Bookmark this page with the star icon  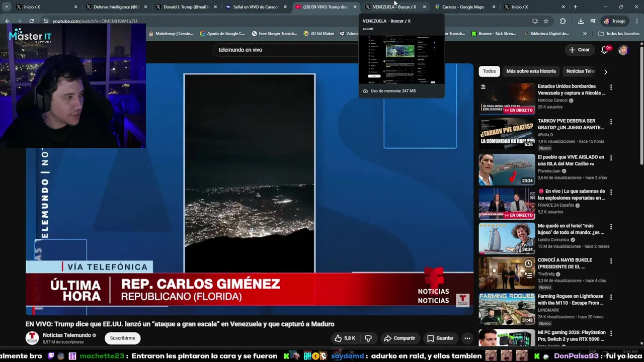tap(546, 21)
